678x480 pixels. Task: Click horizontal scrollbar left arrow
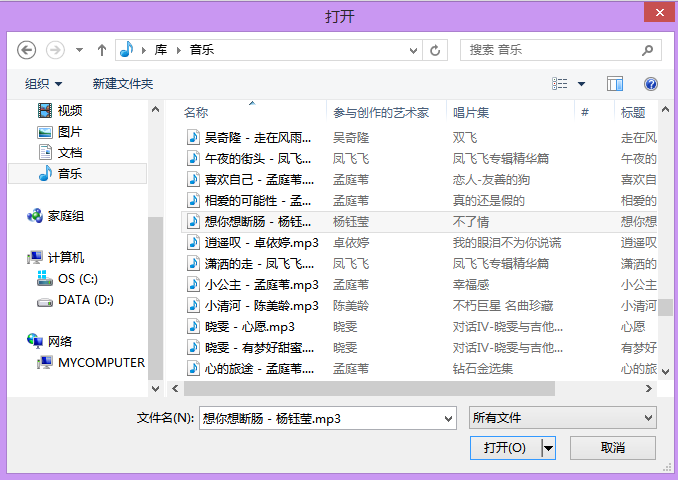[x=175, y=389]
